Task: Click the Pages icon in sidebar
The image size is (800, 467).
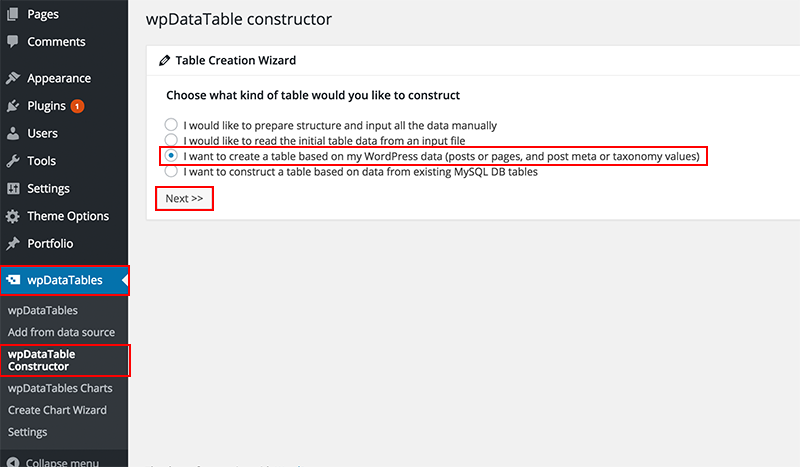Action: (13, 14)
